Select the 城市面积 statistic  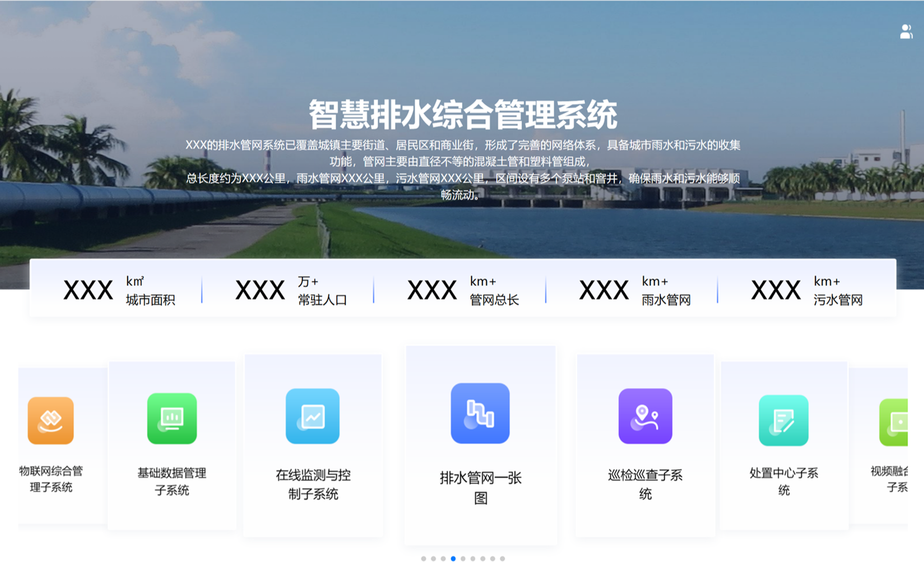[119, 290]
